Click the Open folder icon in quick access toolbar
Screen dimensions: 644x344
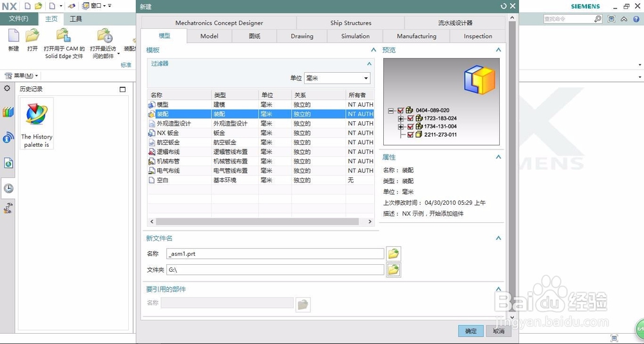click(x=38, y=6)
